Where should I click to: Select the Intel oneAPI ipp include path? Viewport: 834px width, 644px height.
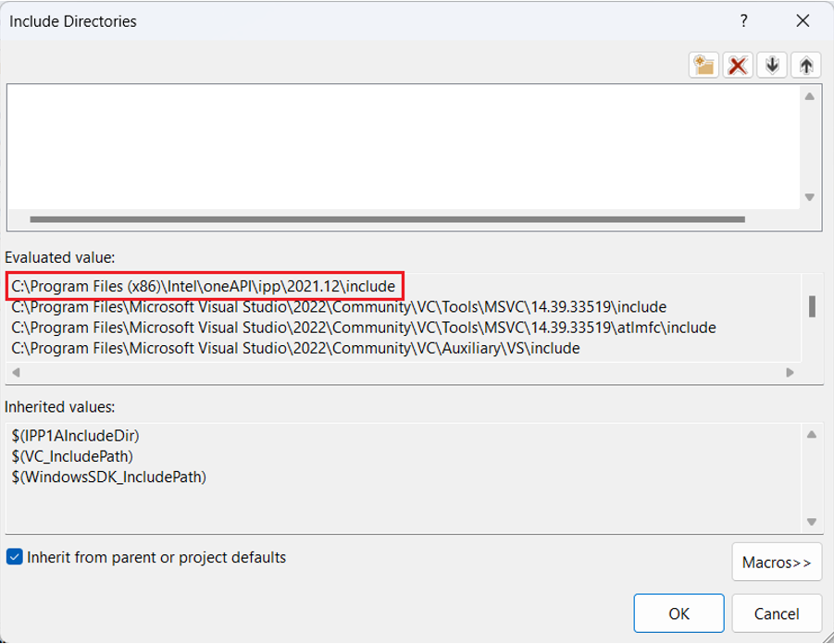click(204, 287)
